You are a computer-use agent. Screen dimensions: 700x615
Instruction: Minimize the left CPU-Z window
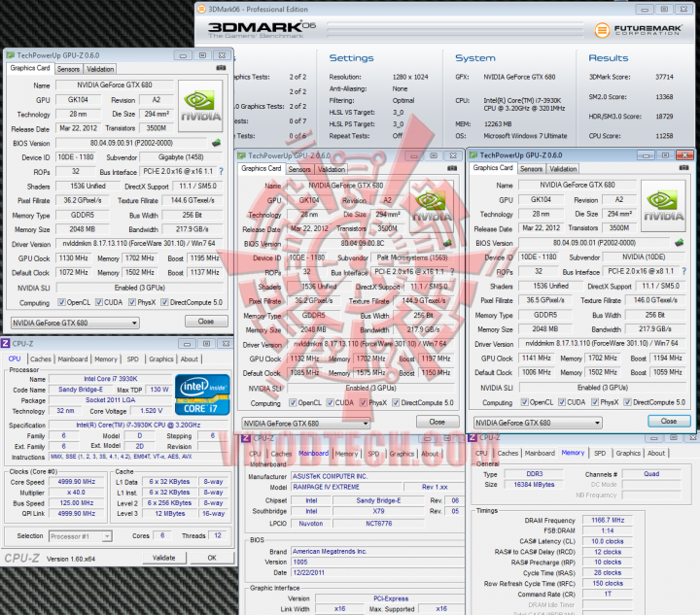point(187,343)
